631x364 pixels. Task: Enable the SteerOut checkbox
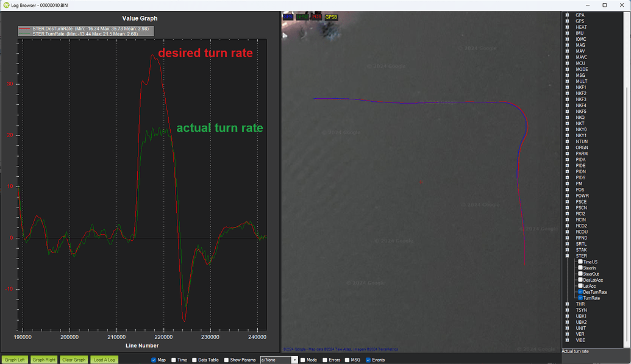coord(580,274)
